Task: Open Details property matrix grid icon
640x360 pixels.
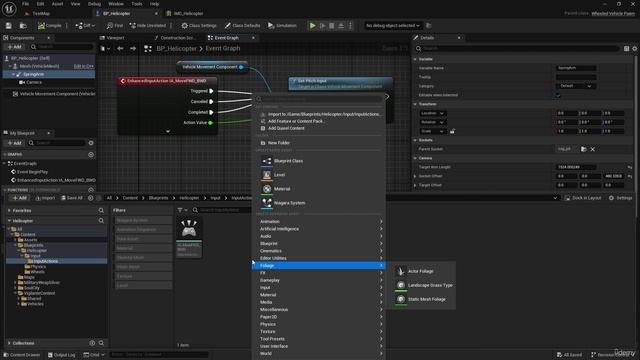Action: pyautogui.click(x=627, y=49)
